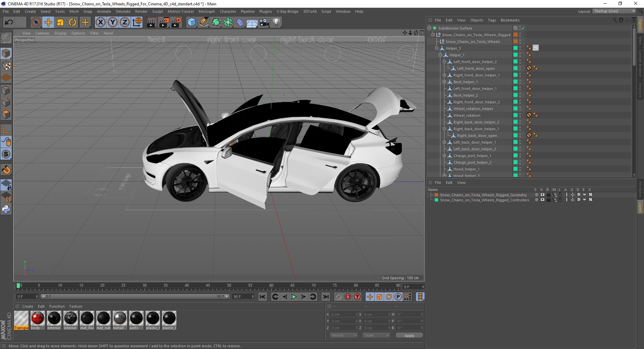Screen dimensions: 644x349
Task: Toggle Y axis lock
Action: 113,22
